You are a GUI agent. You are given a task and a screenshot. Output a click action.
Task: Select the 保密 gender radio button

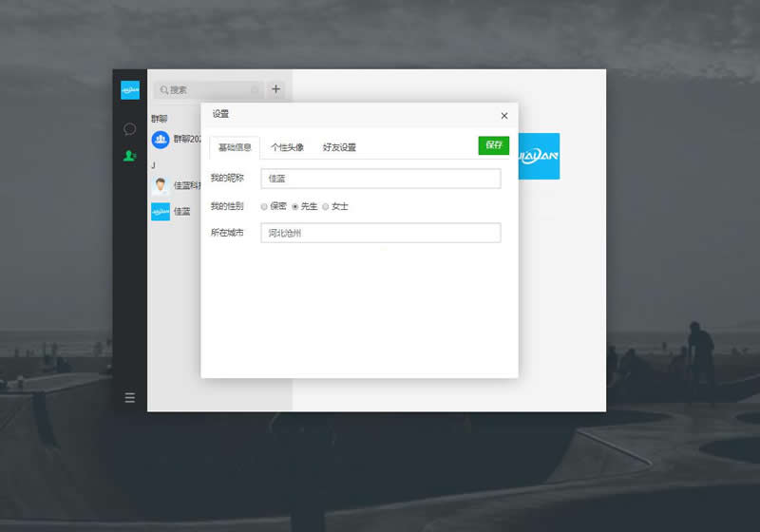(264, 206)
